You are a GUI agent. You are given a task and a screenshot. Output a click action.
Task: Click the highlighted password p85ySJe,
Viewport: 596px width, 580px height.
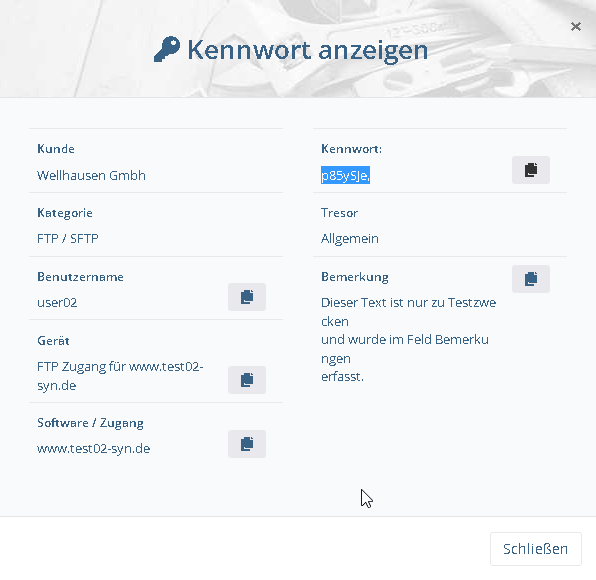click(345, 175)
